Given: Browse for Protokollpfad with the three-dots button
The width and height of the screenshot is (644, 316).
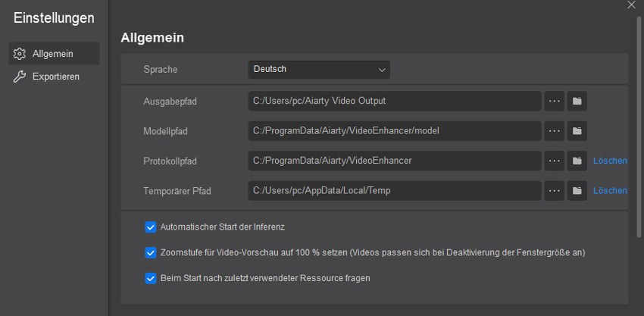Looking at the screenshot, I should [x=555, y=161].
